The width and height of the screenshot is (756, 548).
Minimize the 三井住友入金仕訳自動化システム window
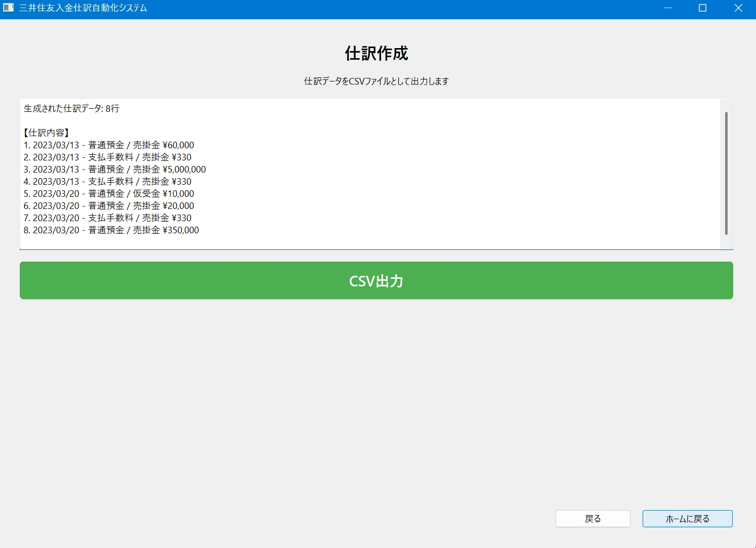(x=667, y=8)
